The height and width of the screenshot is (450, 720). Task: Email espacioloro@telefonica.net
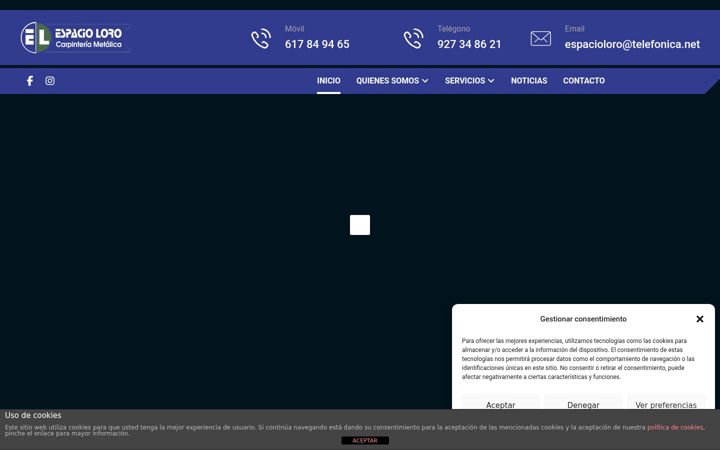(x=632, y=45)
